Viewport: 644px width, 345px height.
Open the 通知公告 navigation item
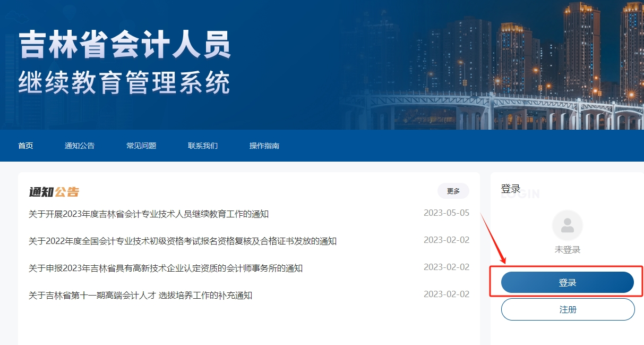tap(79, 146)
